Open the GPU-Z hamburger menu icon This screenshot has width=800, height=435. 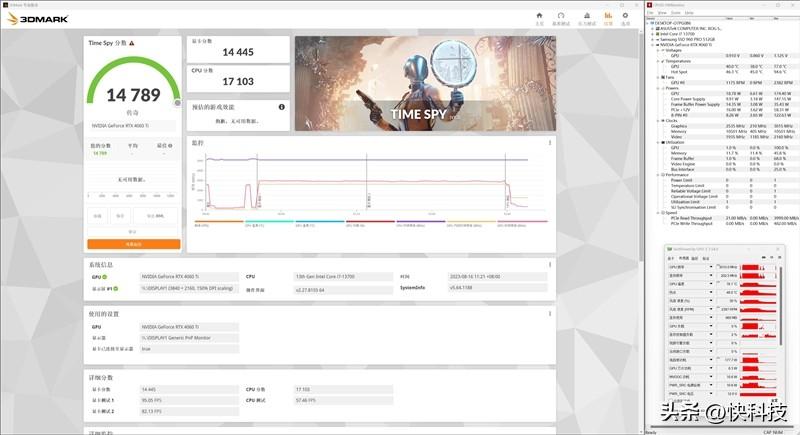point(780,258)
